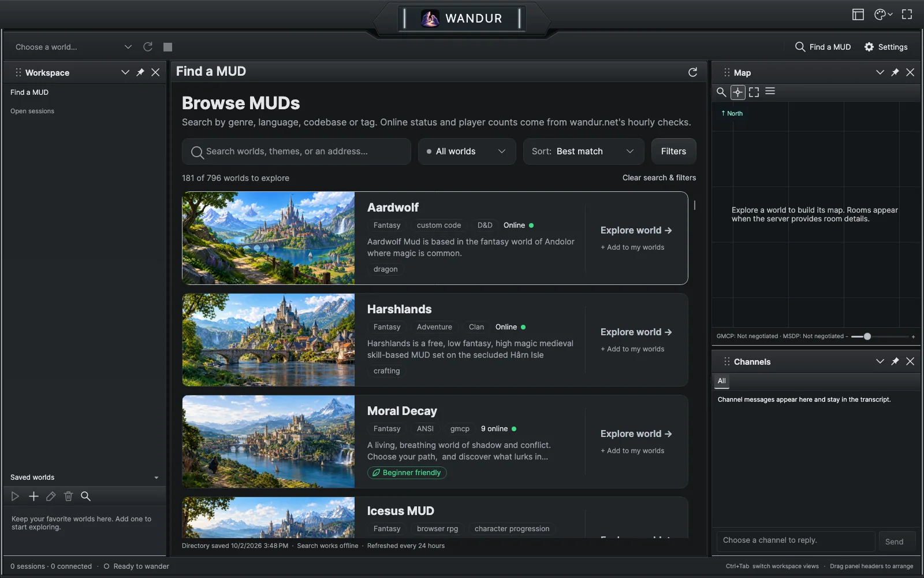Expand the Workspace panel chevron menu
The height and width of the screenshot is (578, 924).
125,72
